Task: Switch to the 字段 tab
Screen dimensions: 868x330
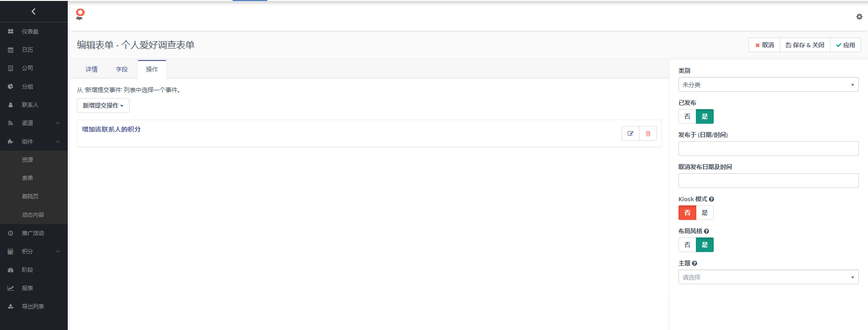Action: point(122,69)
